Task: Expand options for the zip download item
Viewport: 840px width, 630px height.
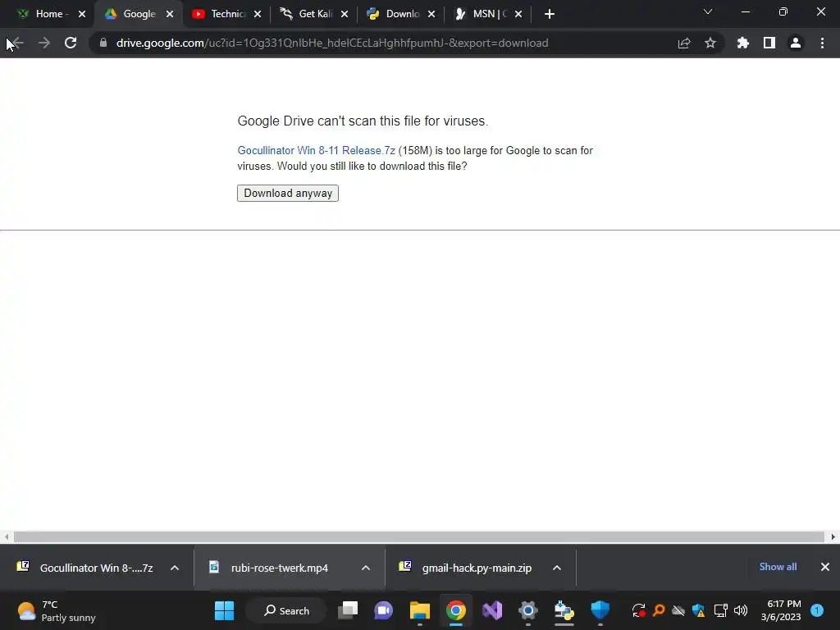Action: [x=557, y=568]
